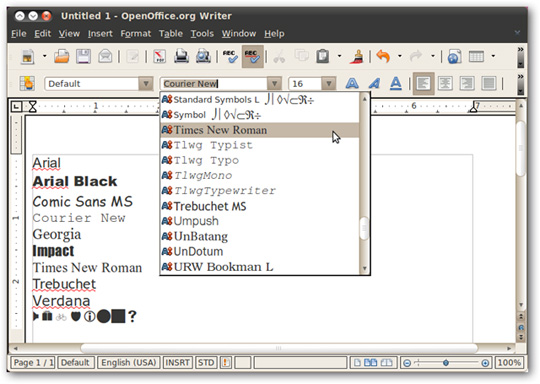The width and height of the screenshot is (540, 384).
Task: Choose Tlwg Typist font entry
Action: (x=260, y=145)
